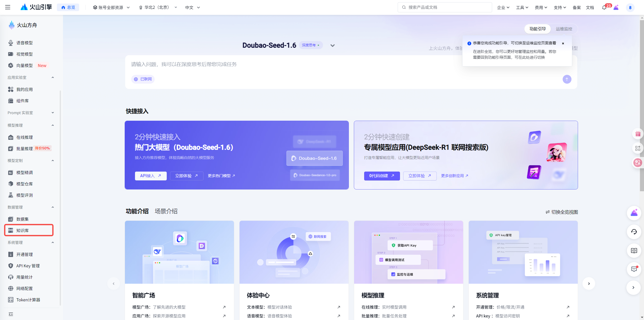
Task: Open 网络配置 in the sidebar
Action: click(x=24, y=289)
